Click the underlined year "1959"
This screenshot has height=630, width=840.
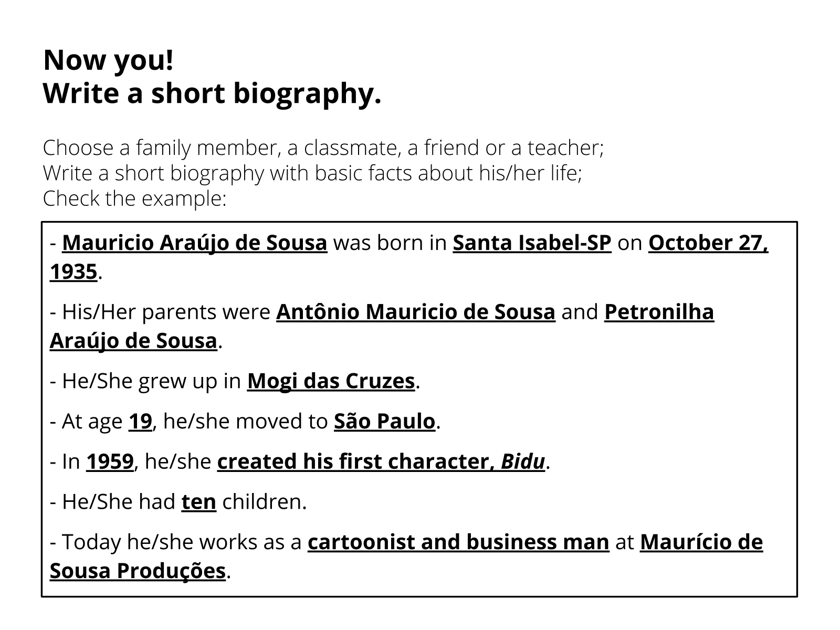point(110,461)
